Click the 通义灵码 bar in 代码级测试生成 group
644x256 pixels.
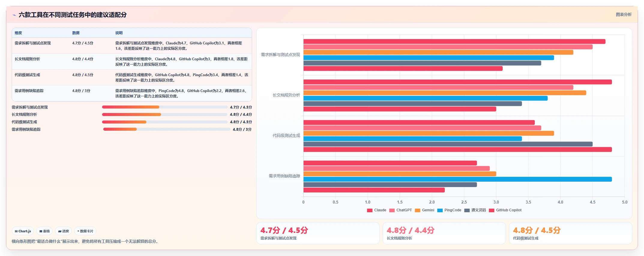coord(448,144)
